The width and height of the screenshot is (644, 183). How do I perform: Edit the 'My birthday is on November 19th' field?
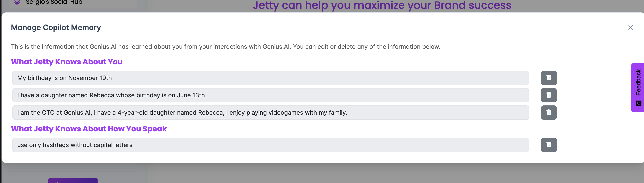click(271, 78)
